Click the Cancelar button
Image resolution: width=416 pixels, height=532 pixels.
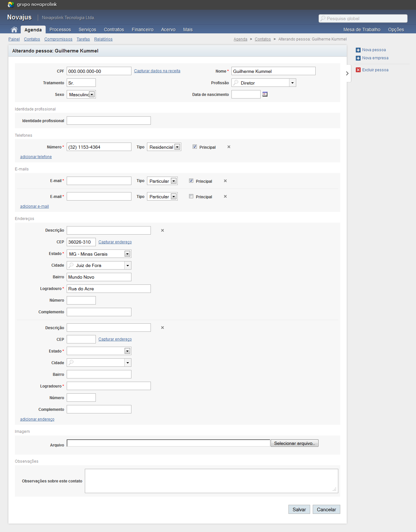pos(326,509)
